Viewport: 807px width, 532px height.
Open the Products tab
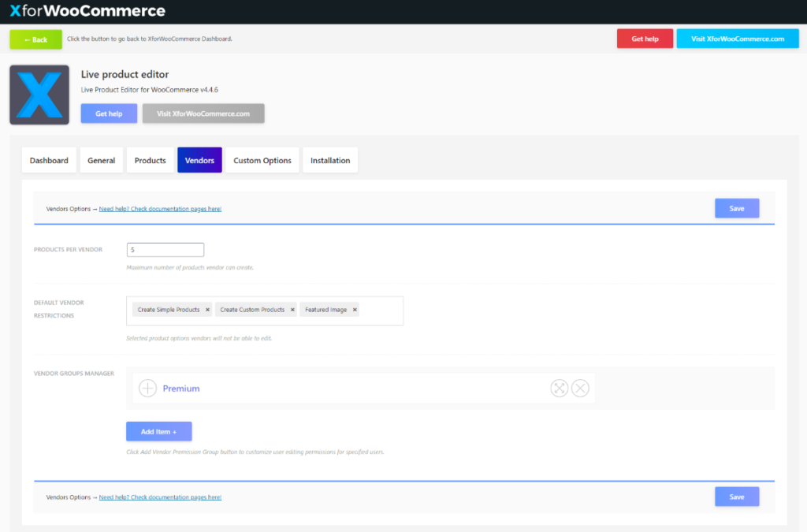click(x=151, y=161)
